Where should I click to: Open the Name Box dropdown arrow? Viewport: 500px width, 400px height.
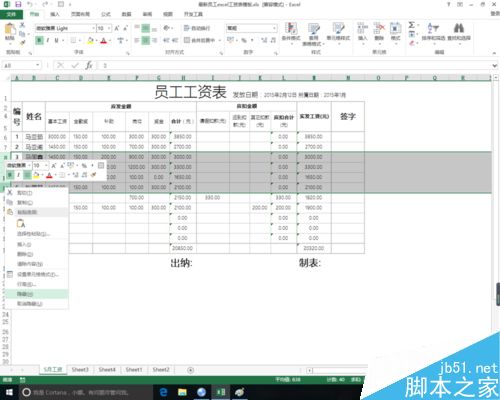click(38, 65)
